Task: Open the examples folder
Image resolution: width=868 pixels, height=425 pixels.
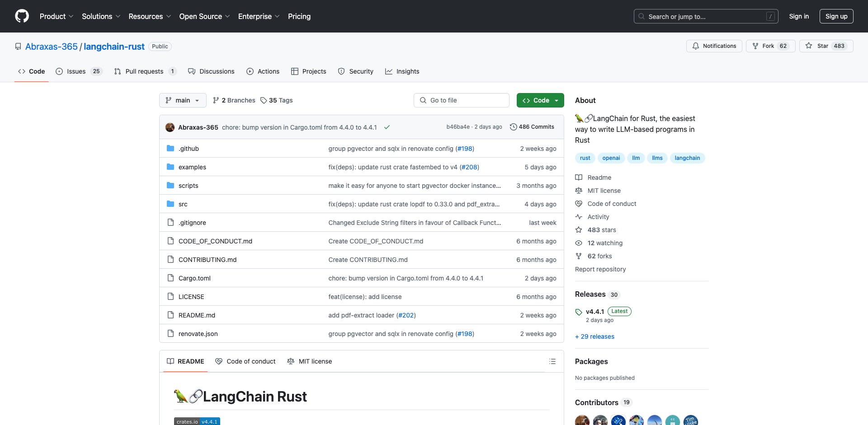Action: 192,167
